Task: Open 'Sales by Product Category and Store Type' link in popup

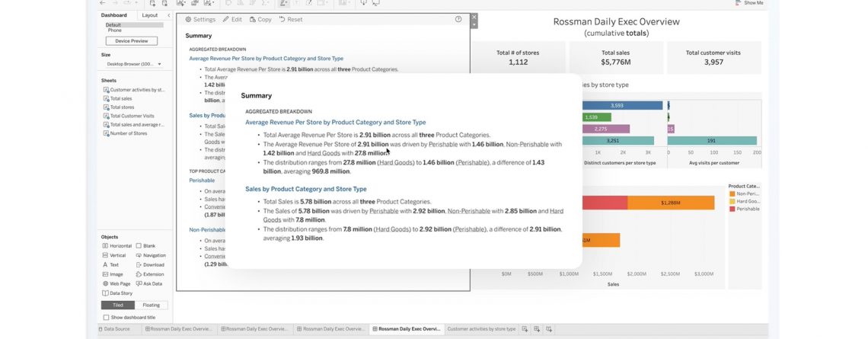Action: [x=306, y=189]
